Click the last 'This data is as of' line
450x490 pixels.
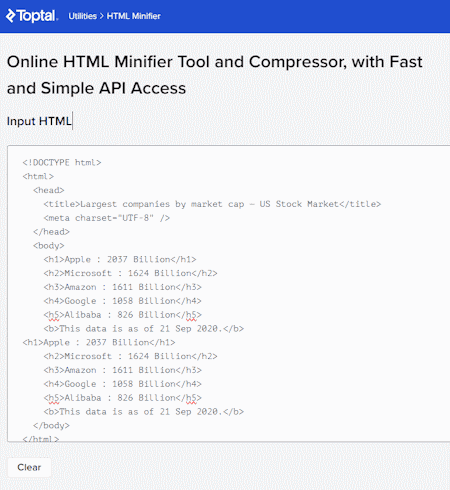pos(144,412)
